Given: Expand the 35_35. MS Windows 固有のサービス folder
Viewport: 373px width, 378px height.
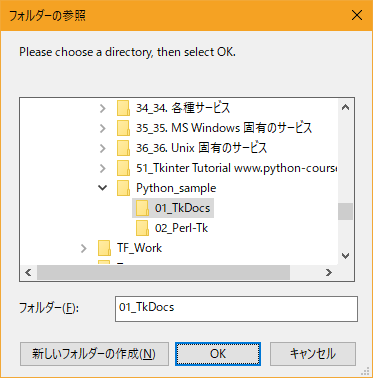Looking at the screenshot, I should (103, 128).
